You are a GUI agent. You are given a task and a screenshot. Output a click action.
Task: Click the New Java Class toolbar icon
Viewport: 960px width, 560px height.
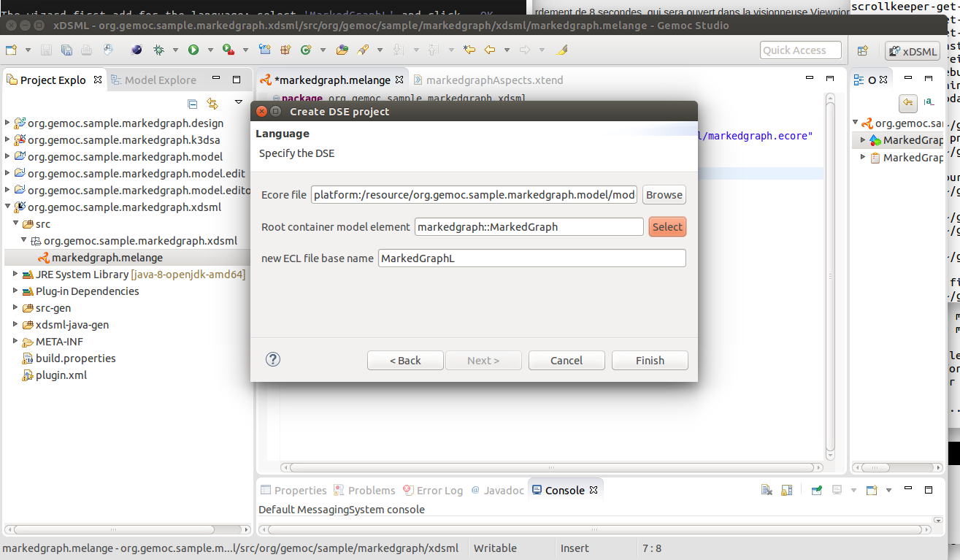pos(306,50)
